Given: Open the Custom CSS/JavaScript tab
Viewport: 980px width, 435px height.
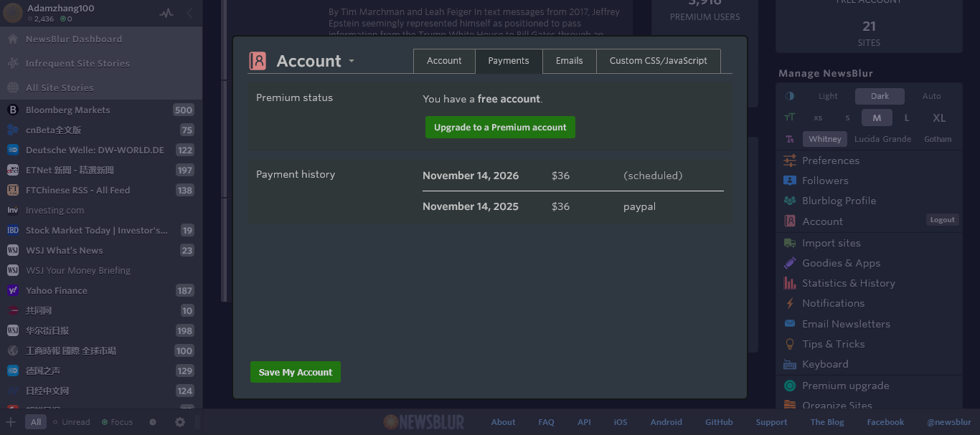Looking at the screenshot, I should point(658,61).
